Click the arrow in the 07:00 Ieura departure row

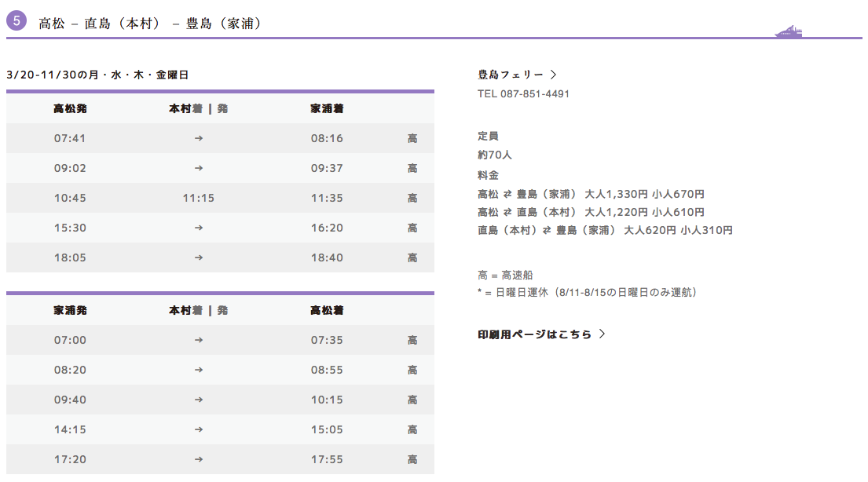click(199, 340)
